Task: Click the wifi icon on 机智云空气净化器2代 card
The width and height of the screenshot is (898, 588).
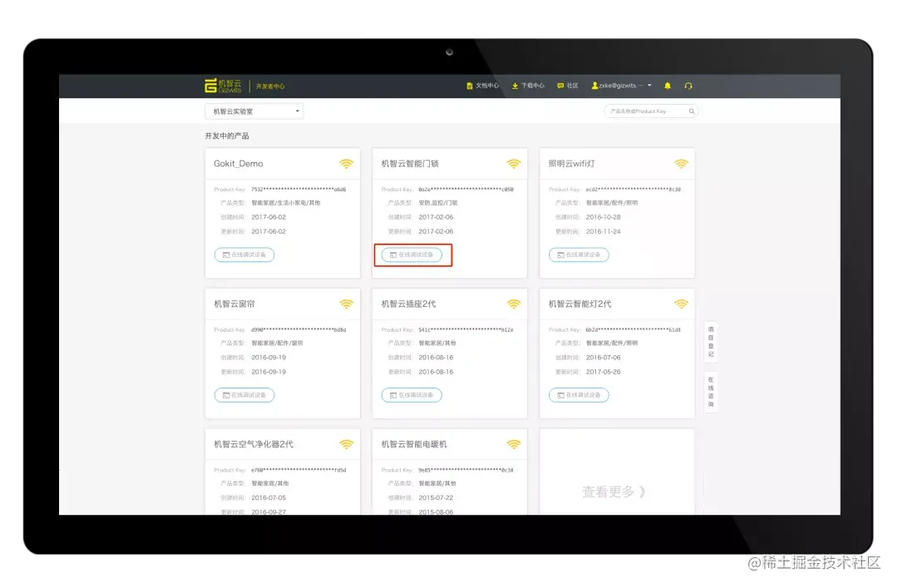Action: (347, 445)
